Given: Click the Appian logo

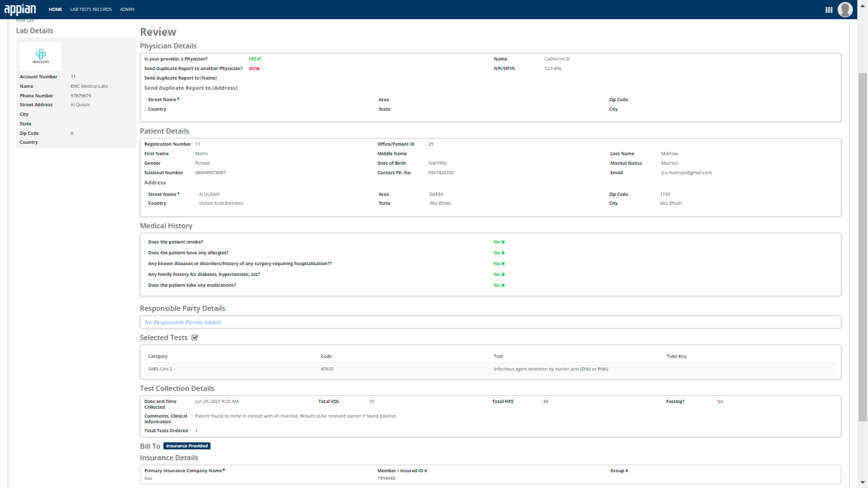Looking at the screenshot, I should [20, 9].
